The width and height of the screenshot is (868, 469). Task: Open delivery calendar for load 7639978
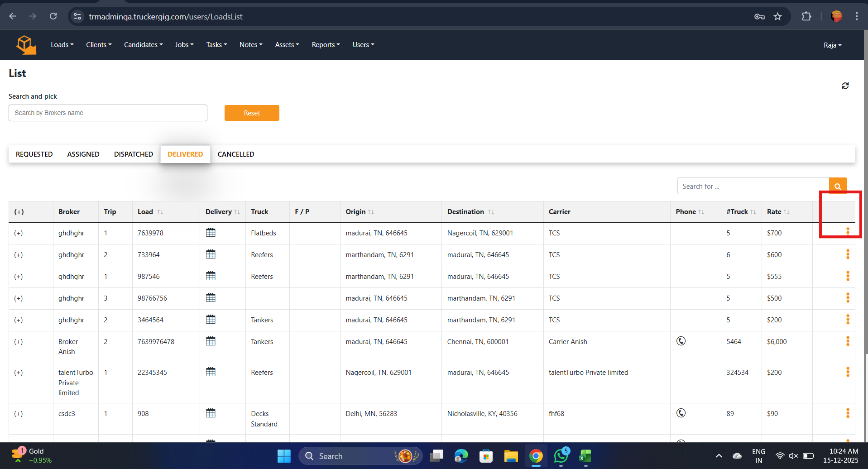[x=211, y=233]
